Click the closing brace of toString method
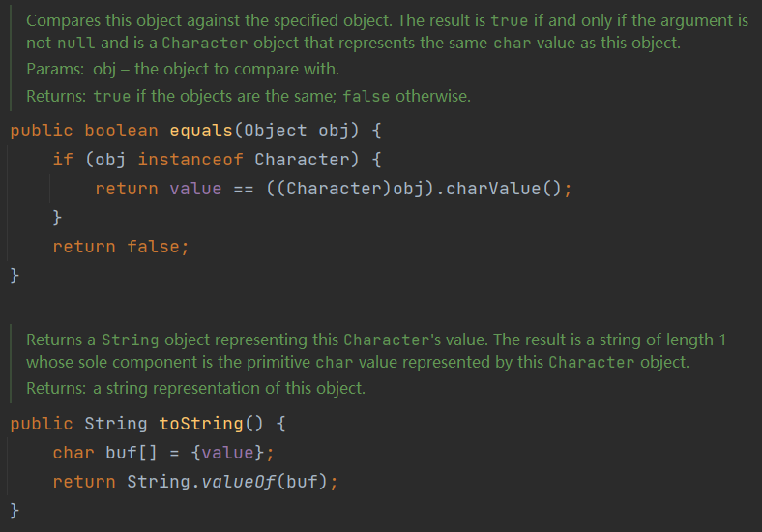Screen dimensions: 762x532 click(15, 510)
